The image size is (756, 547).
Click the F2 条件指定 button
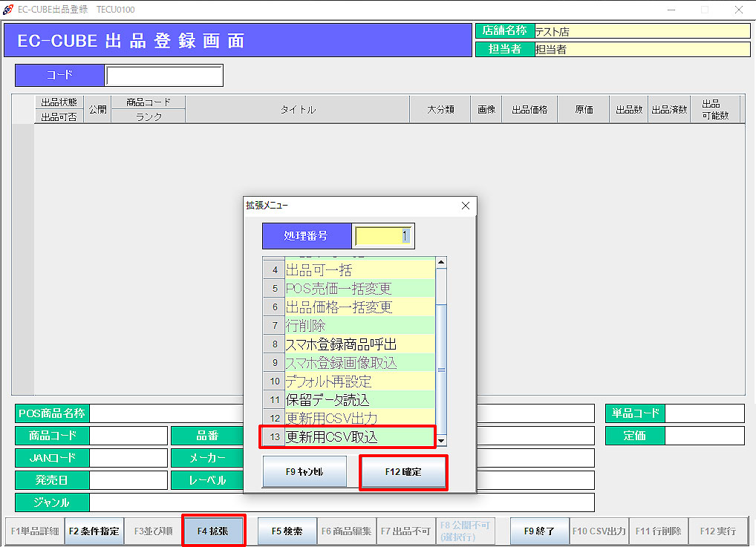(x=94, y=531)
